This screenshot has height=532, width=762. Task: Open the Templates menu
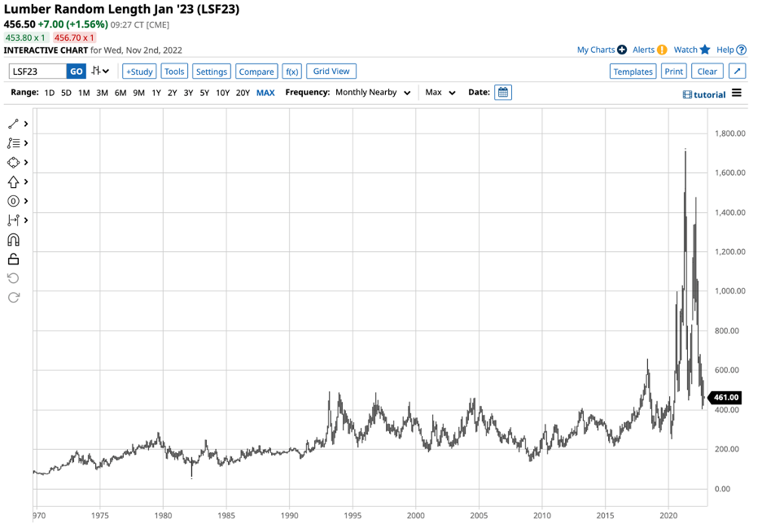(633, 72)
